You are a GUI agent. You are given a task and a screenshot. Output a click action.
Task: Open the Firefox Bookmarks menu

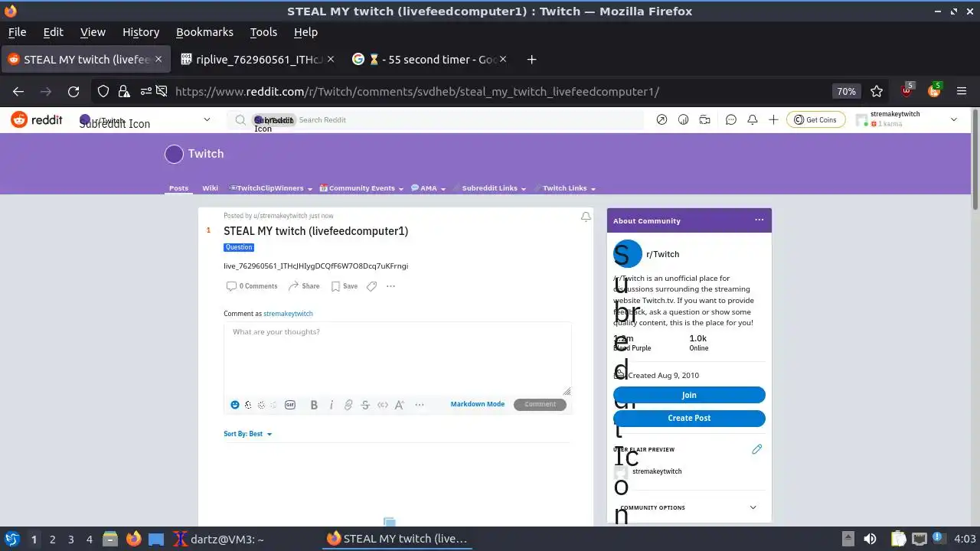(x=204, y=32)
